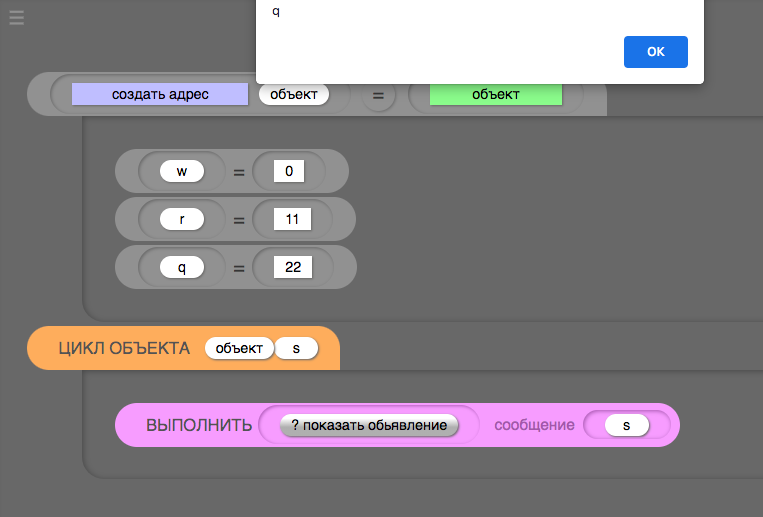Edit the value field containing 0

point(289,171)
